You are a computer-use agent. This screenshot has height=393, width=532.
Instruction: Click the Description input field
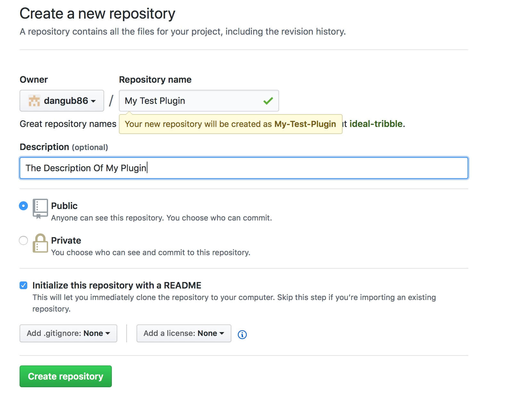[x=244, y=168]
